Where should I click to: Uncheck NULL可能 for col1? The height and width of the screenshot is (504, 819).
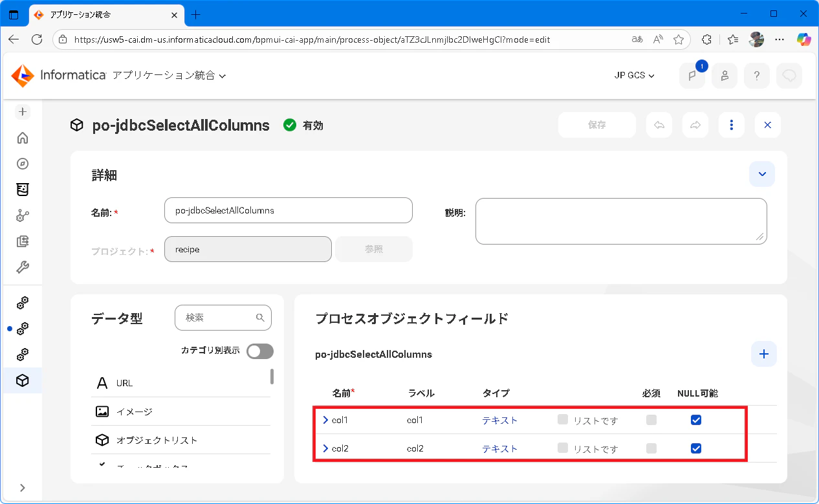pos(696,420)
